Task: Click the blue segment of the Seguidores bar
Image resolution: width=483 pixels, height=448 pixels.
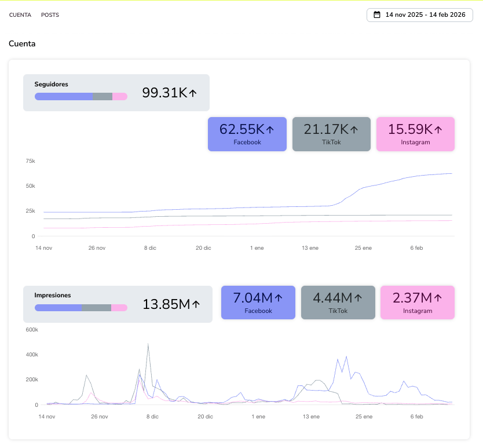Action: tap(64, 97)
